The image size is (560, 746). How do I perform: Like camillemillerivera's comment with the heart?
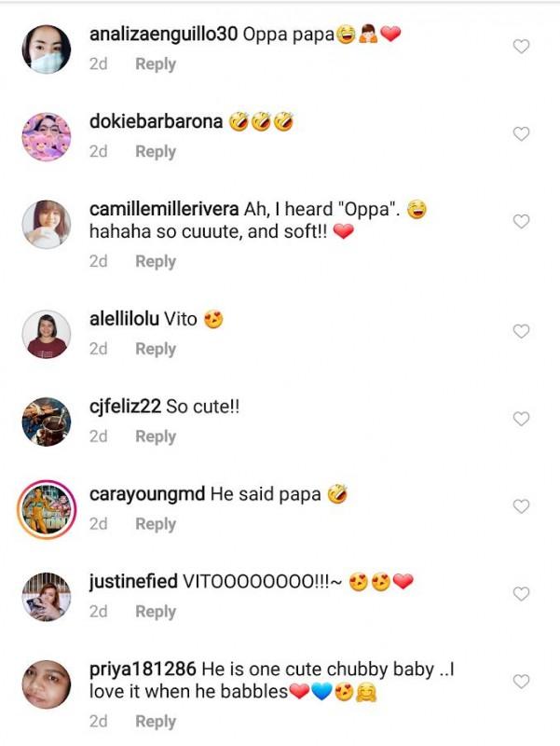coord(522,222)
